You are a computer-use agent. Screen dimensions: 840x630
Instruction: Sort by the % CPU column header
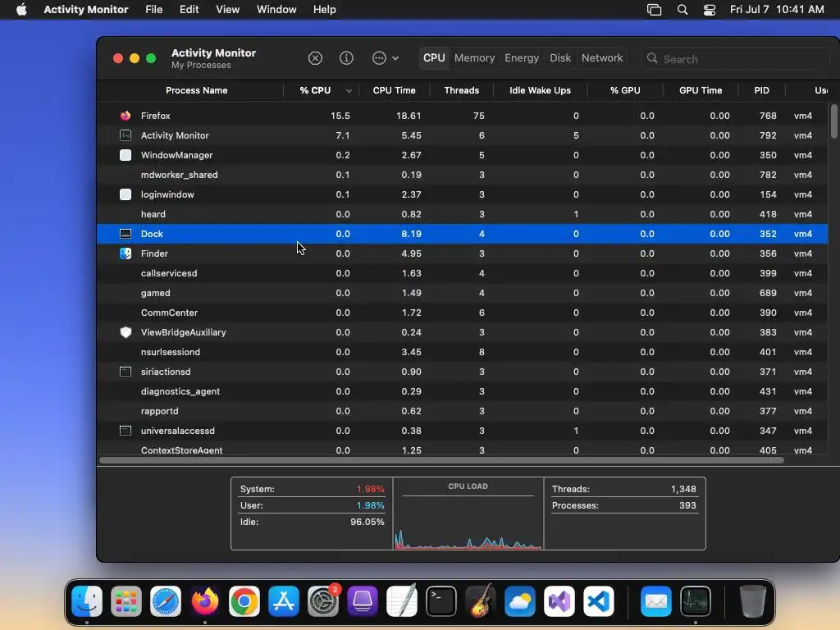(322, 90)
